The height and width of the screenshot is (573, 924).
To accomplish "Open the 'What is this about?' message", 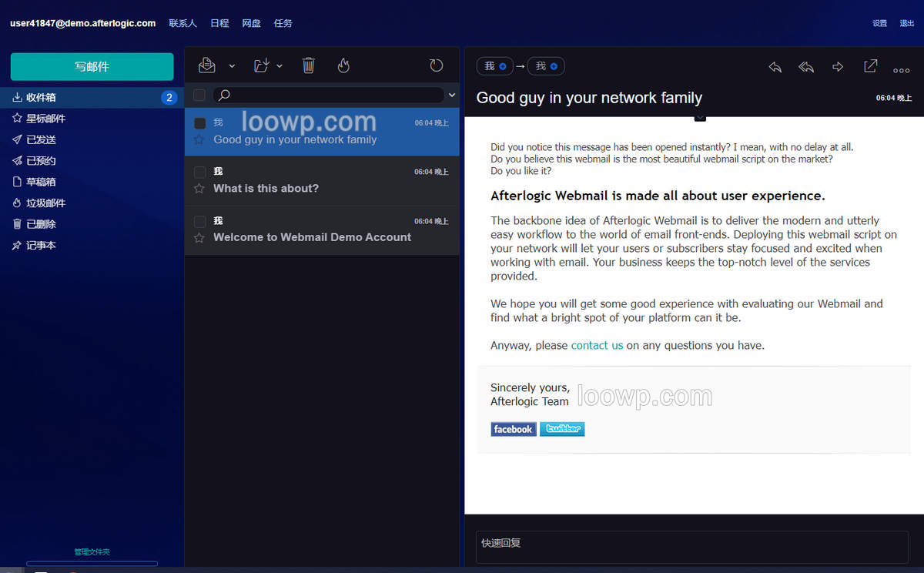I will tap(322, 181).
